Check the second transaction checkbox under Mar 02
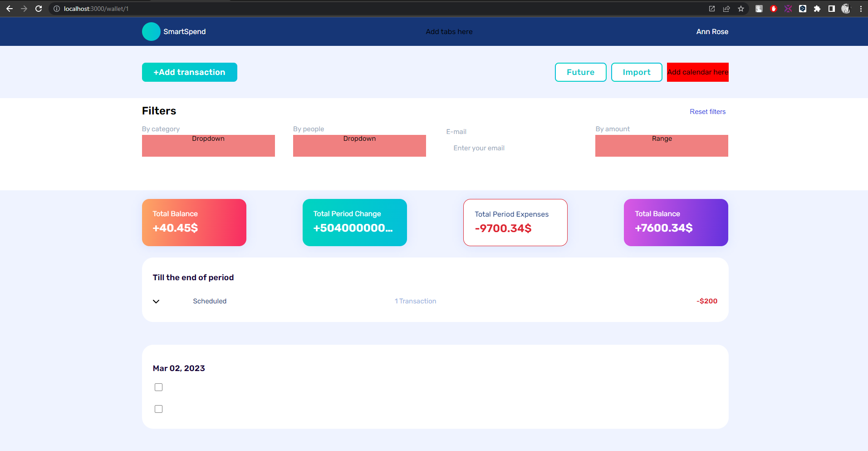The image size is (868, 451). pyautogui.click(x=158, y=409)
